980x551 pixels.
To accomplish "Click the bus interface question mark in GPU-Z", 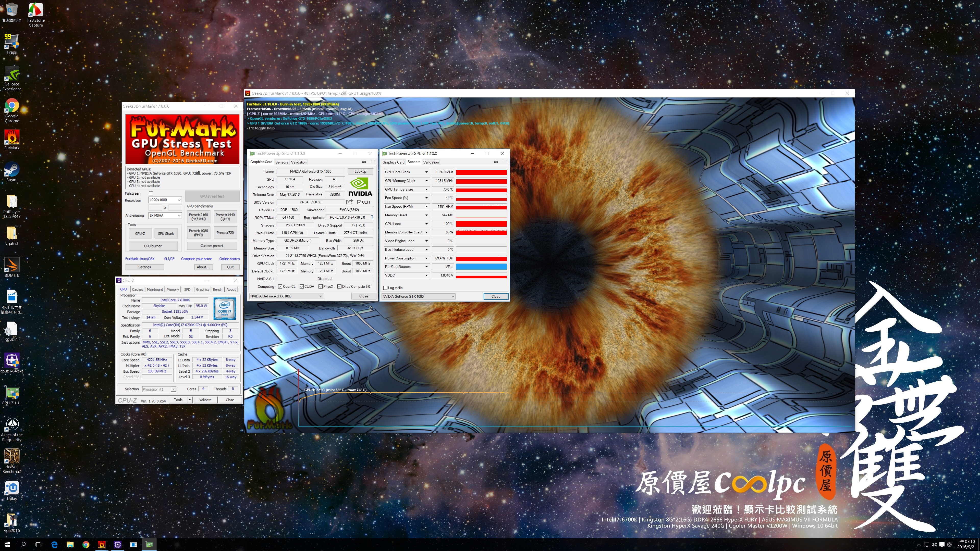I will point(372,218).
